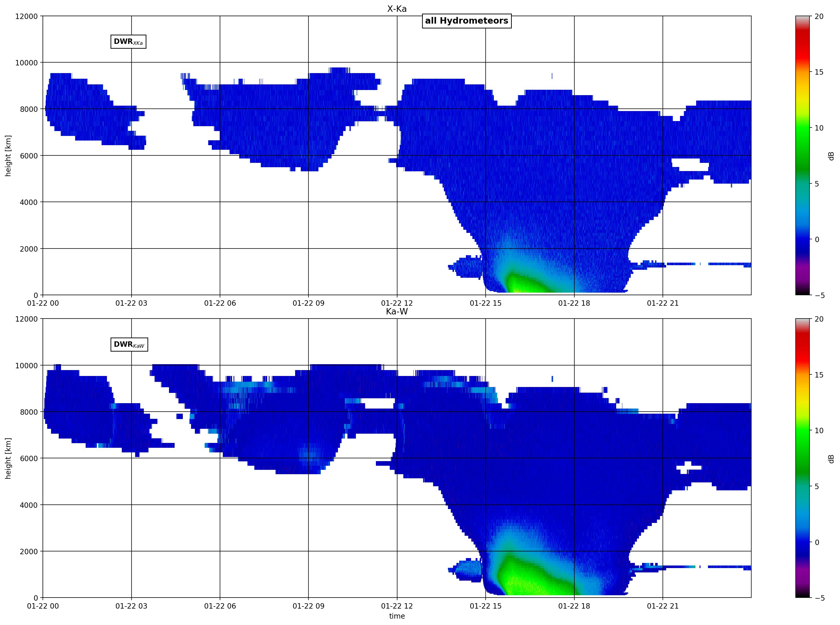
Task: Click bottom plot y tick '10000'
Action: [26, 365]
